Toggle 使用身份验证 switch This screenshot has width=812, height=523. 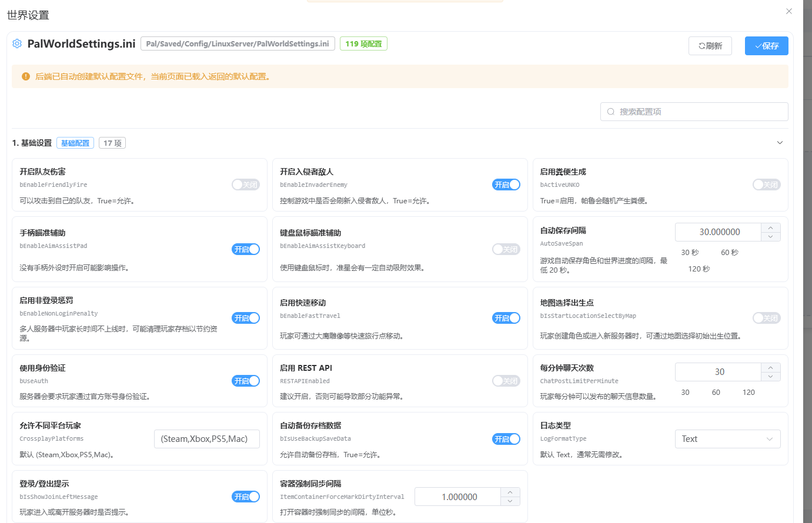click(x=246, y=381)
